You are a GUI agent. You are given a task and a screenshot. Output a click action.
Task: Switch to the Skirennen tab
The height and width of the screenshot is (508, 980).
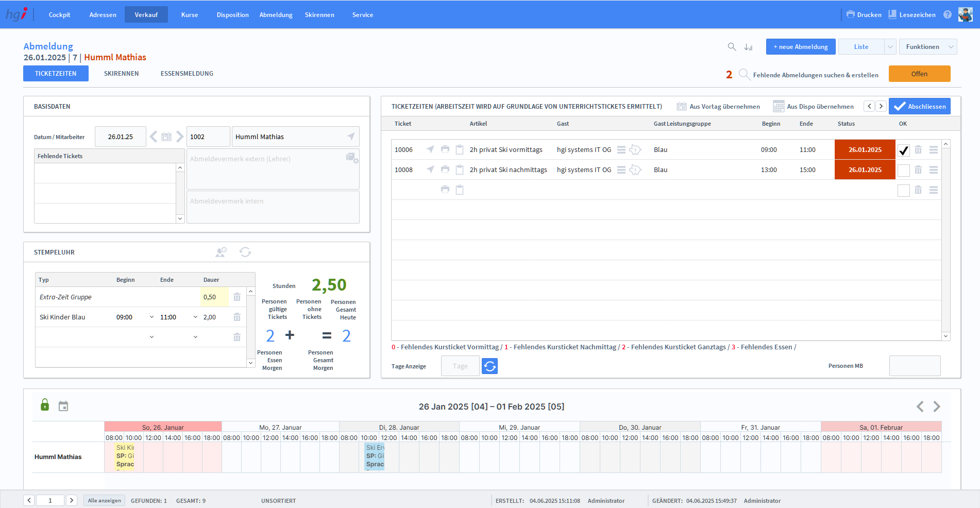point(121,74)
